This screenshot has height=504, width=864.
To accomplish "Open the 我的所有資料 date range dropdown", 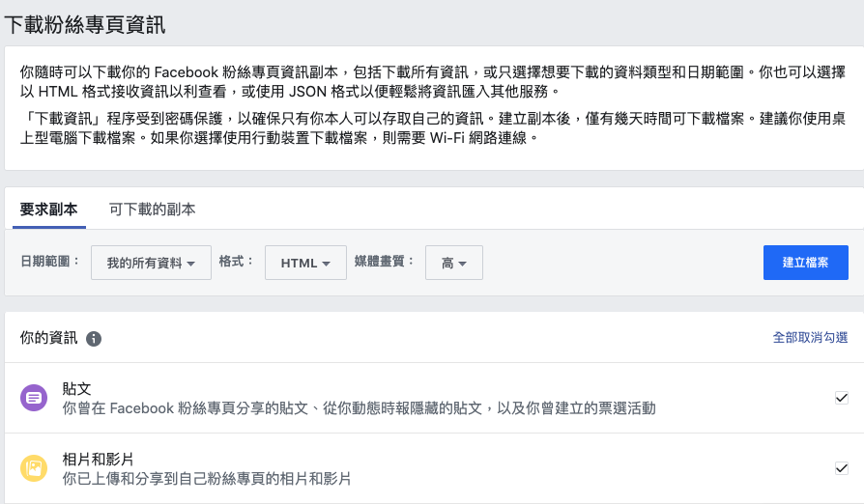I will point(151,263).
